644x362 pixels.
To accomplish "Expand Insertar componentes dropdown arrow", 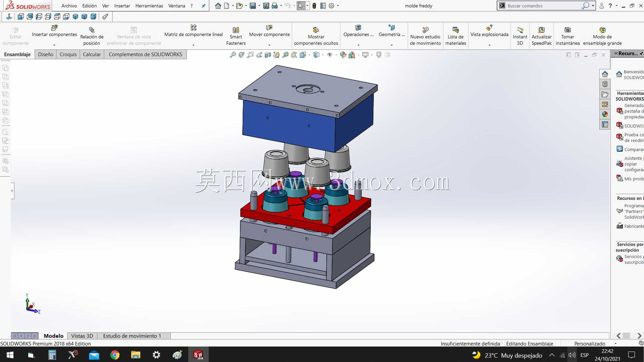I will 54,45.
